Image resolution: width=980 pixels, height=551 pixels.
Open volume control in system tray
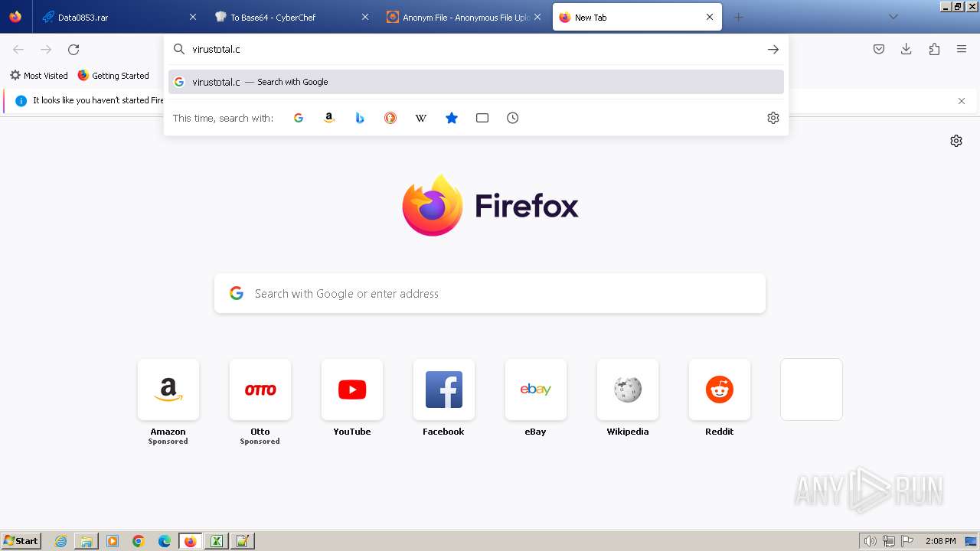[x=871, y=541]
